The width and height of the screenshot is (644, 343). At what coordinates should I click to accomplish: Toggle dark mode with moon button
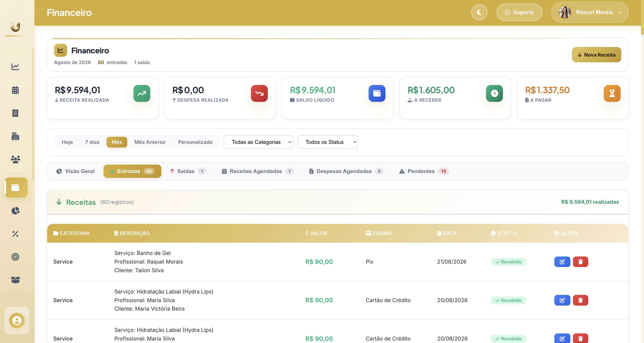[x=479, y=12]
